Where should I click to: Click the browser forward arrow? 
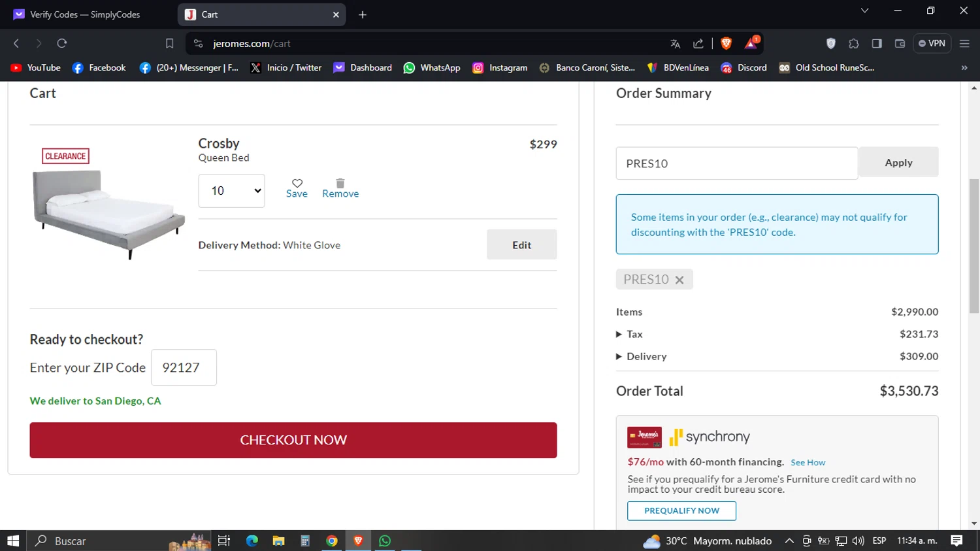[x=39, y=43]
